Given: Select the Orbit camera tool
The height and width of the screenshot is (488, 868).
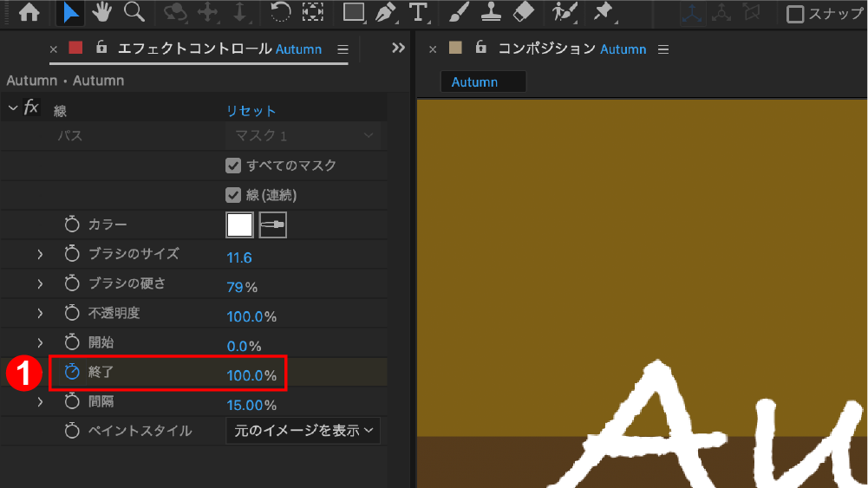Looking at the screenshot, I should pos(175,13).
